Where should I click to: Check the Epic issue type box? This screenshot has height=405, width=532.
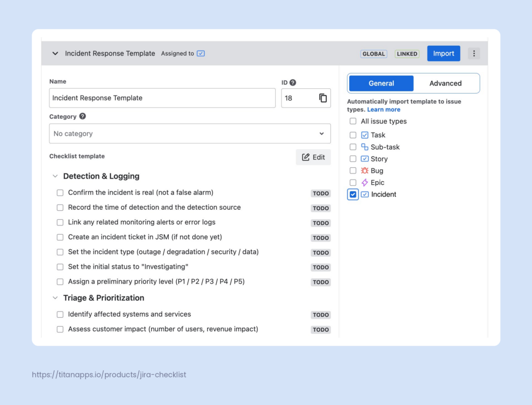pos(353,182)
